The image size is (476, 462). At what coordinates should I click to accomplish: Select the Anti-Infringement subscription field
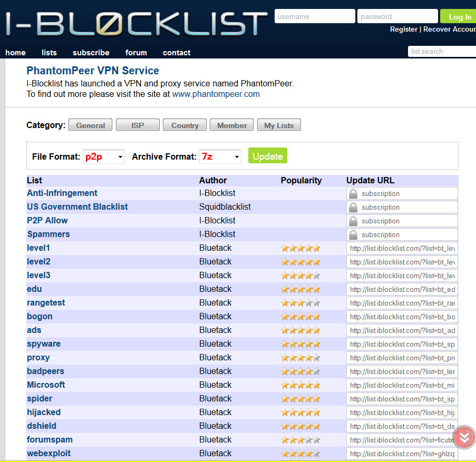402,193
